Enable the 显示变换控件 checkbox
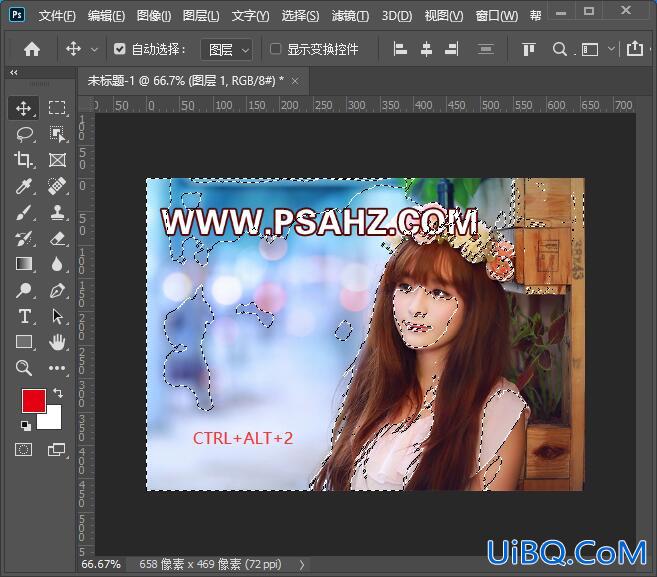This screenshot has width=657, height=577. 275,49
